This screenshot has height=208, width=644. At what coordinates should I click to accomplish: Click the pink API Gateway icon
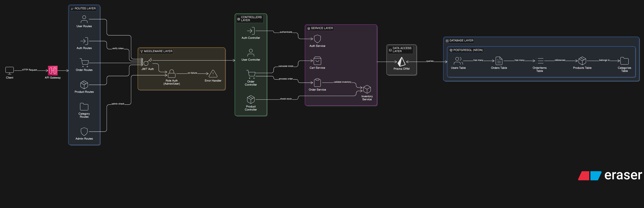point(53,71)
